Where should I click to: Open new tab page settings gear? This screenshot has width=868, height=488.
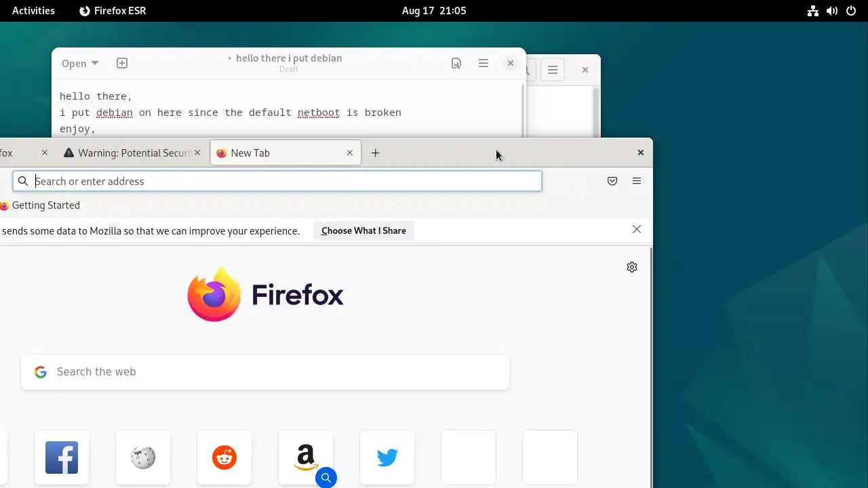coord(632,267)
